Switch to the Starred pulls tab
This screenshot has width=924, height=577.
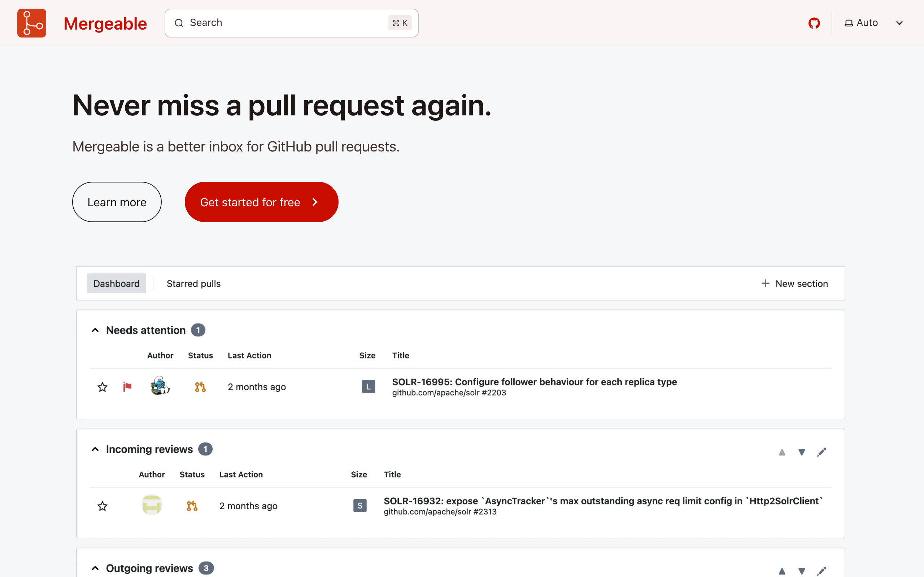[x=193, y=283]
